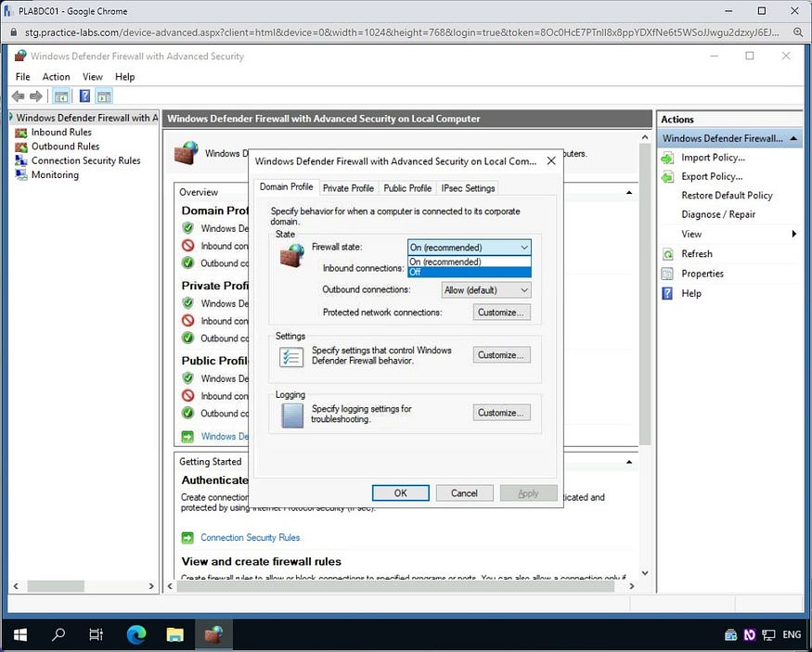Click the Windows Start button

point(20,634)
